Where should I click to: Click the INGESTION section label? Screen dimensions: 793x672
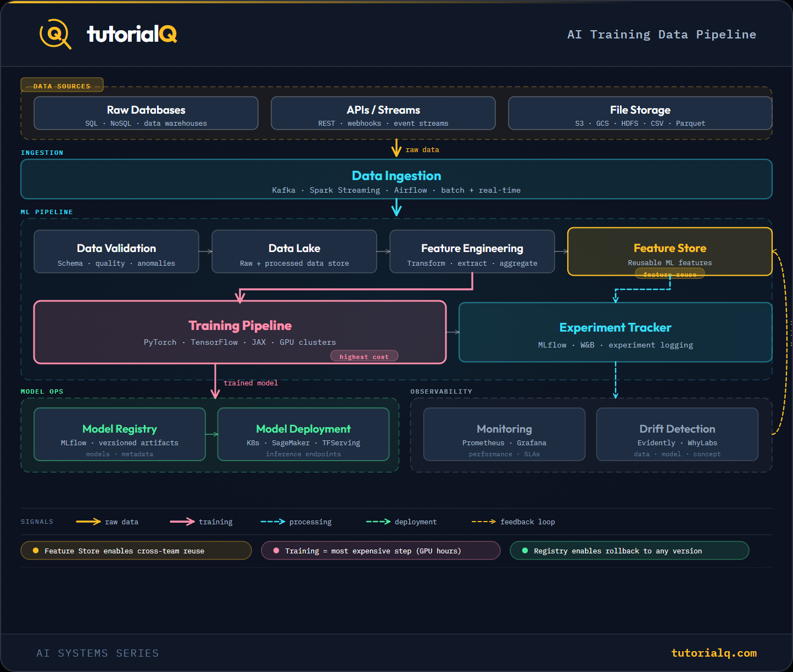pyautogui.click(x=42, y=153)
